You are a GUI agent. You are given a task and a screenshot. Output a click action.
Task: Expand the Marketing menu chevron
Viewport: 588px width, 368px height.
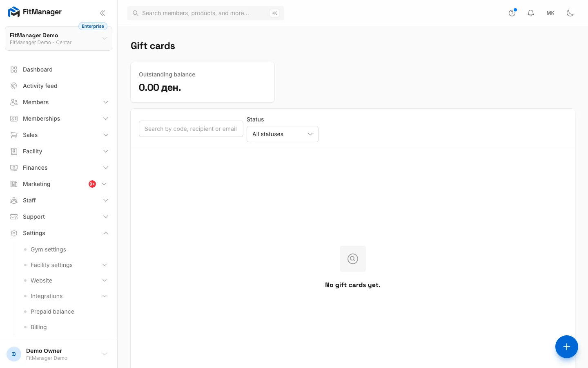tap(104, 184)
